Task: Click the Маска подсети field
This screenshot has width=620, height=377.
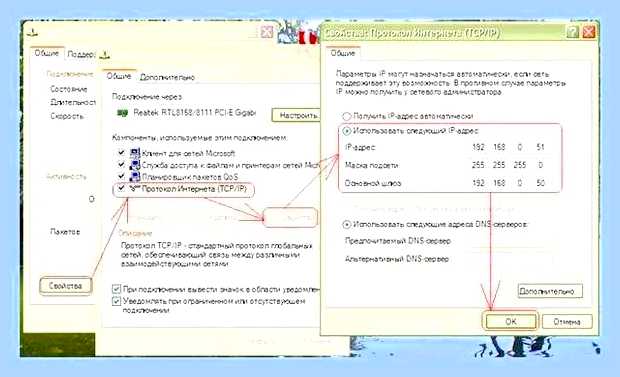Action: pos(509,165)
